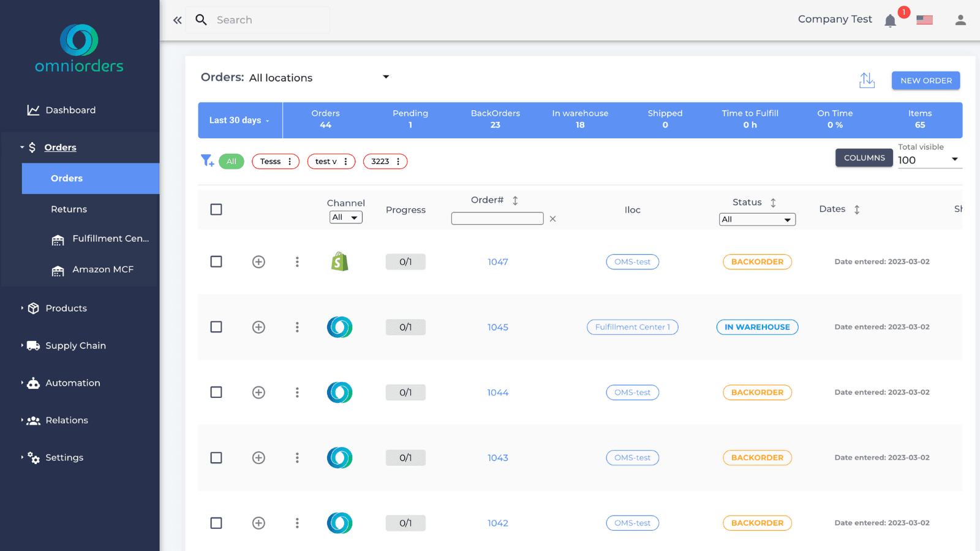
Task: Open the Status filter dropdown
Action: pos(757,219)
